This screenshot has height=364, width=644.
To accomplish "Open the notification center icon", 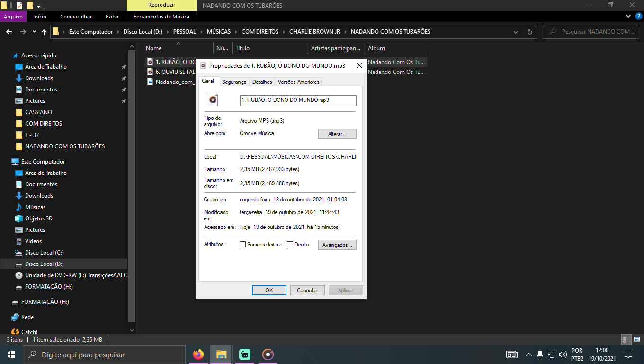I will click(x=628, y=355).
